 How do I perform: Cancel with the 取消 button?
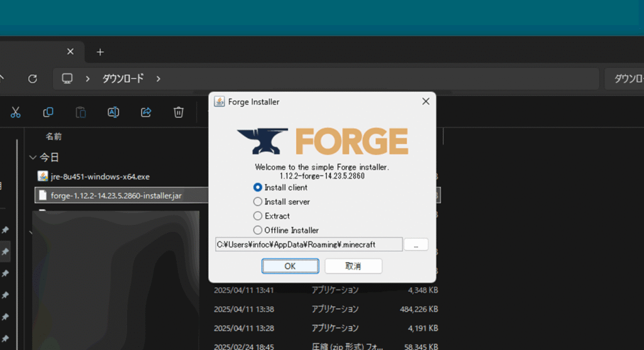point(353,266)
